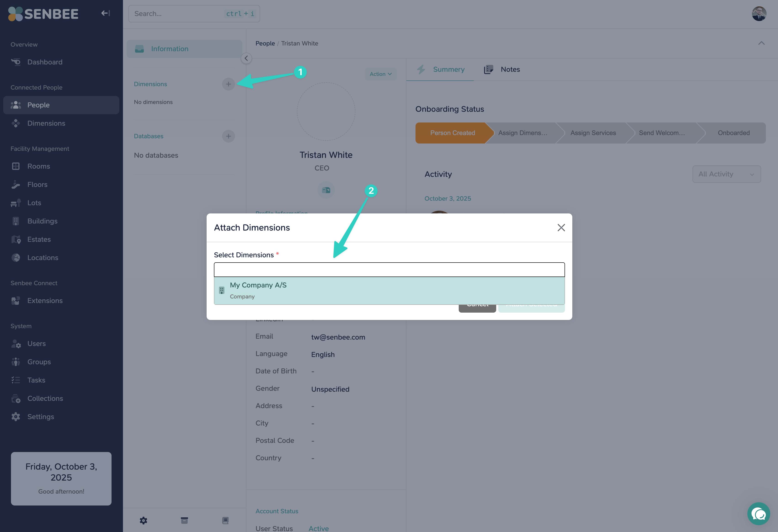The width and height of the screenshot is (778, 532).
Task: Expand the All Activity filter dropdown
Action: point(726,174)
